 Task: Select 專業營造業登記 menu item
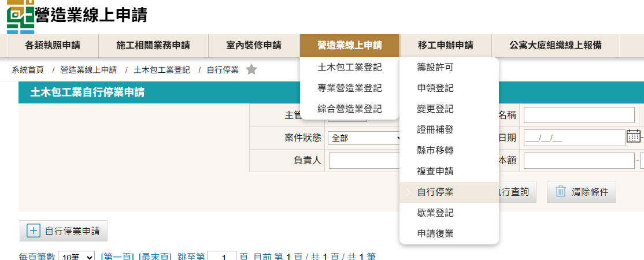tap(349, 88)
